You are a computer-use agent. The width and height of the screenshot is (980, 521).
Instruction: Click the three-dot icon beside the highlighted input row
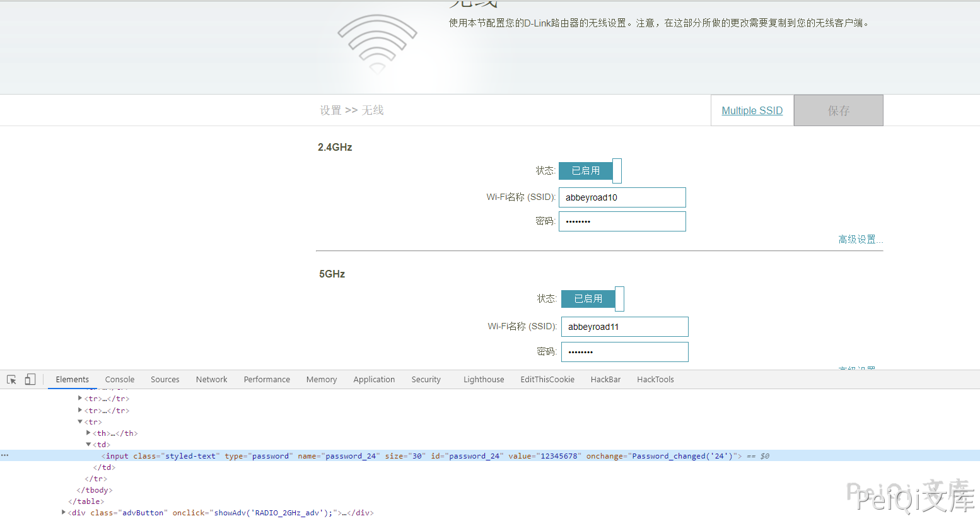[5, 455]
